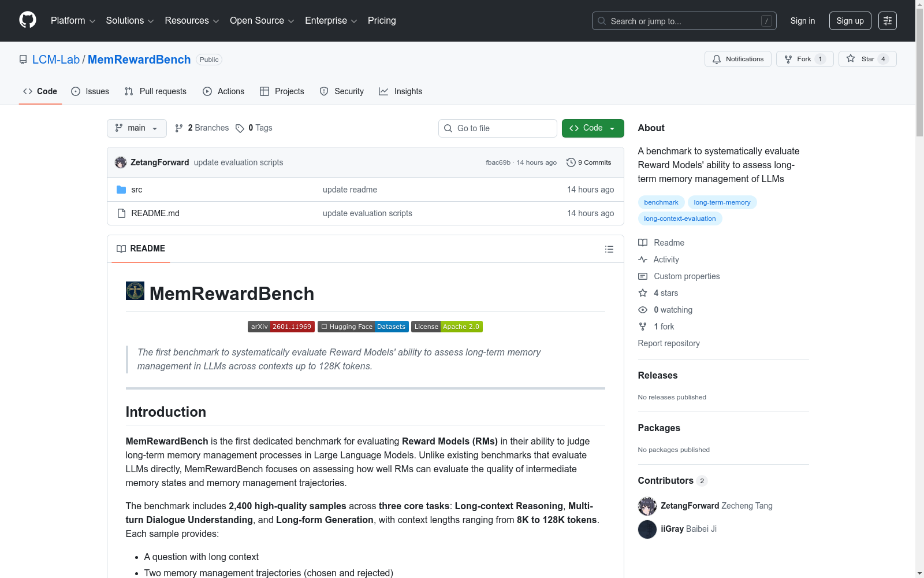Star the MemRewardBench repository
This screenshot has height=578, width=924.
click(x=867, y=59)
